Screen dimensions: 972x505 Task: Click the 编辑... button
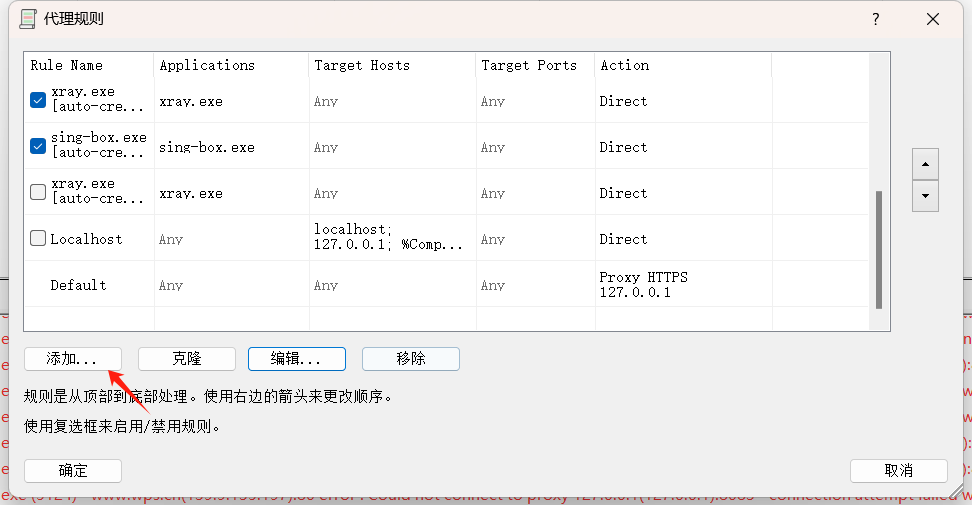pyautogui.click(x=296, y=359)
